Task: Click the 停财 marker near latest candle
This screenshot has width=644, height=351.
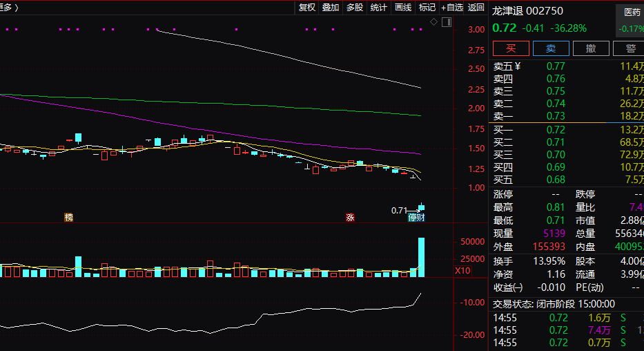Action: click(416, 218)
